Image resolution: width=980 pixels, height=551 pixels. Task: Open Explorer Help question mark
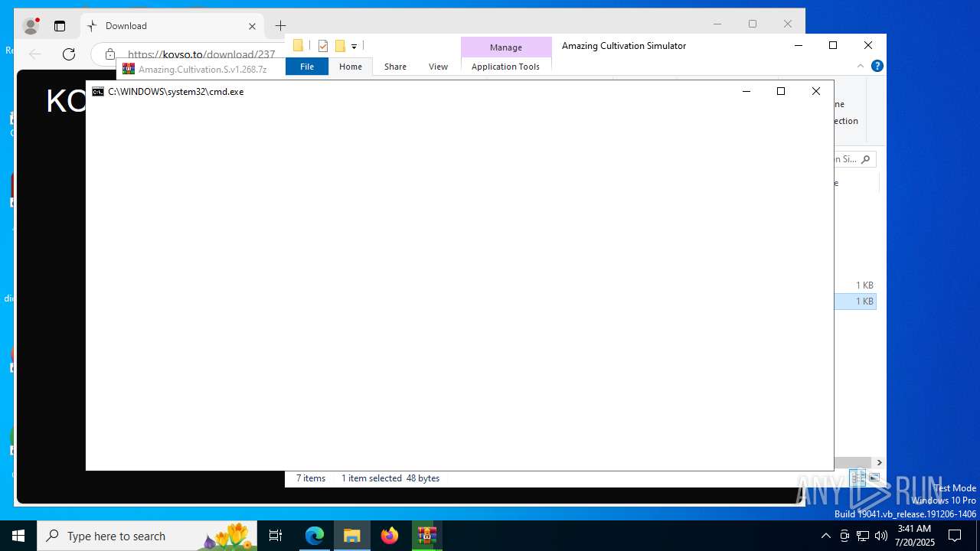pyautogui.click(x=877, y=67)
